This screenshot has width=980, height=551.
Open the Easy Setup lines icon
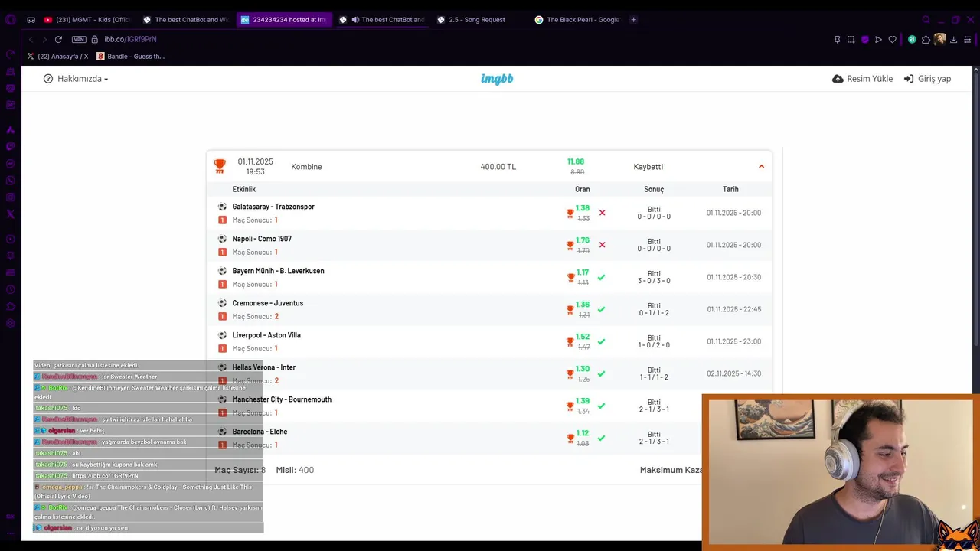click(x=969, y=40)
